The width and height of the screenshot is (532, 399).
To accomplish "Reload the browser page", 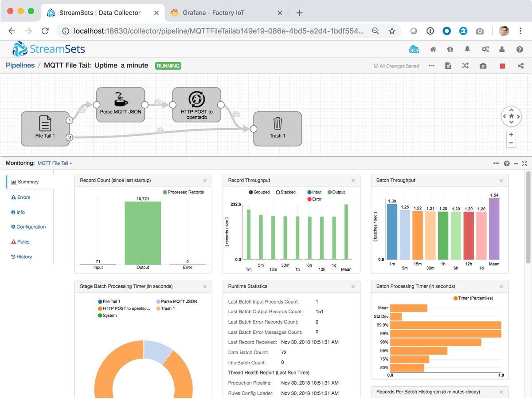I will [x=45, y=31].
